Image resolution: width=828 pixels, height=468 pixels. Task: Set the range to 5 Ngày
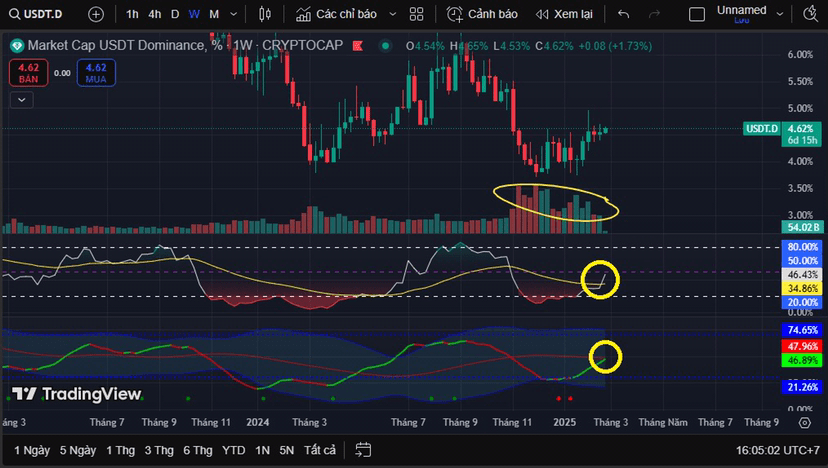click(x=78, y=450)
